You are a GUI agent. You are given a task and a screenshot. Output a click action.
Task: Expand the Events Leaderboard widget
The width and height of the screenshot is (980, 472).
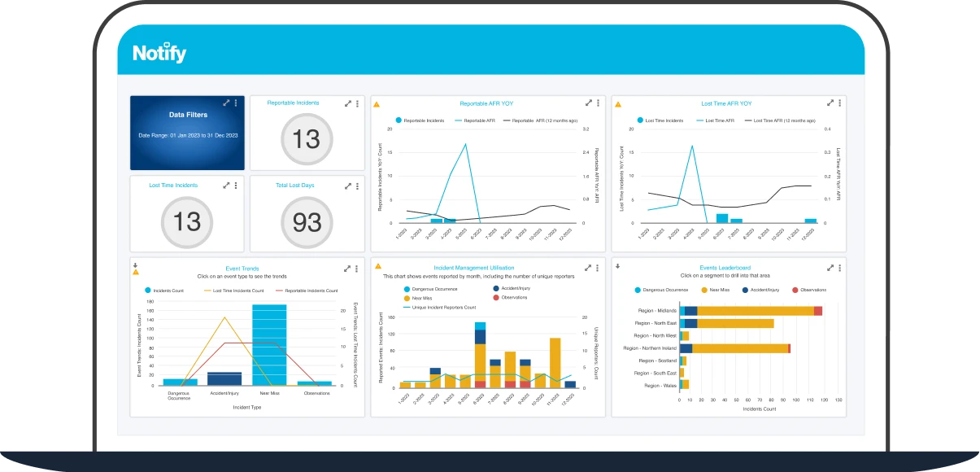830,266
